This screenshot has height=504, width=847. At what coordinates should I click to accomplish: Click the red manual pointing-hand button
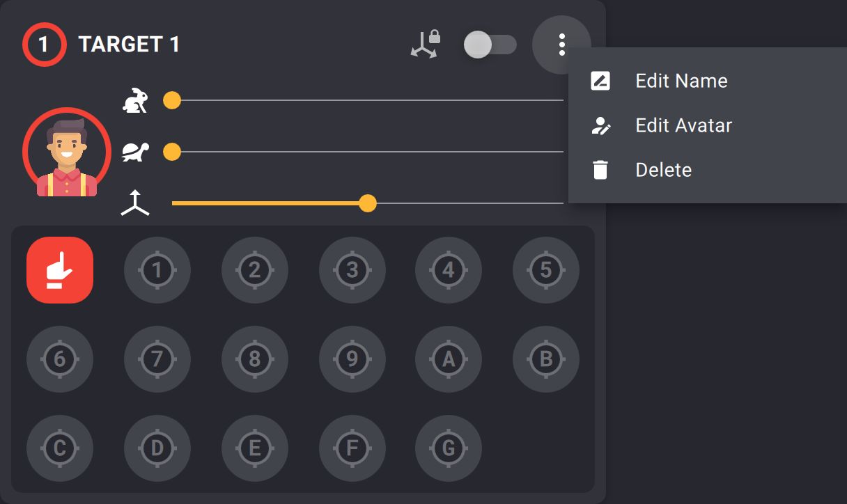coord(60,270)
